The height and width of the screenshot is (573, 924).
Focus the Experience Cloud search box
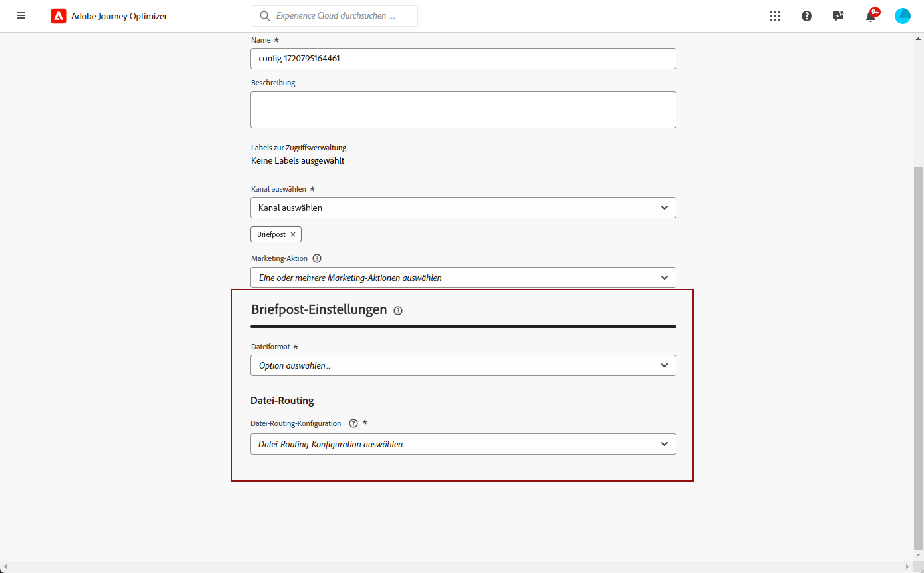(x=335, y=16)
